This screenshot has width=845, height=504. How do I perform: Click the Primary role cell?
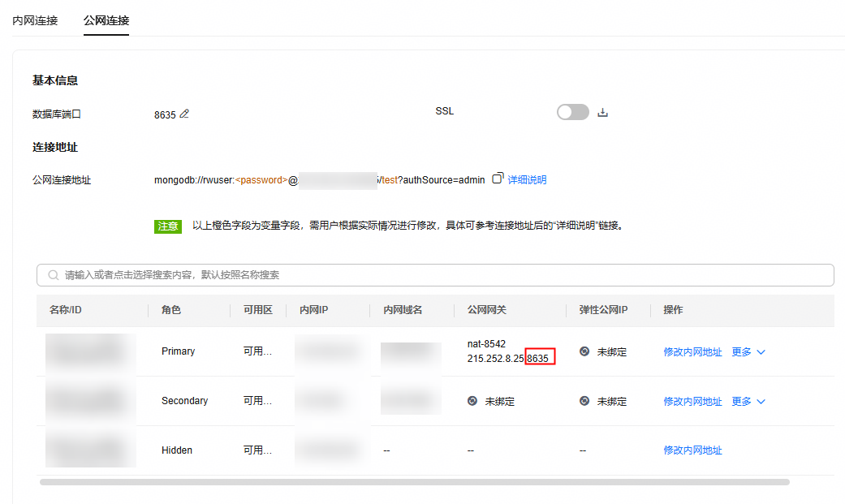[x=178, y=351]
